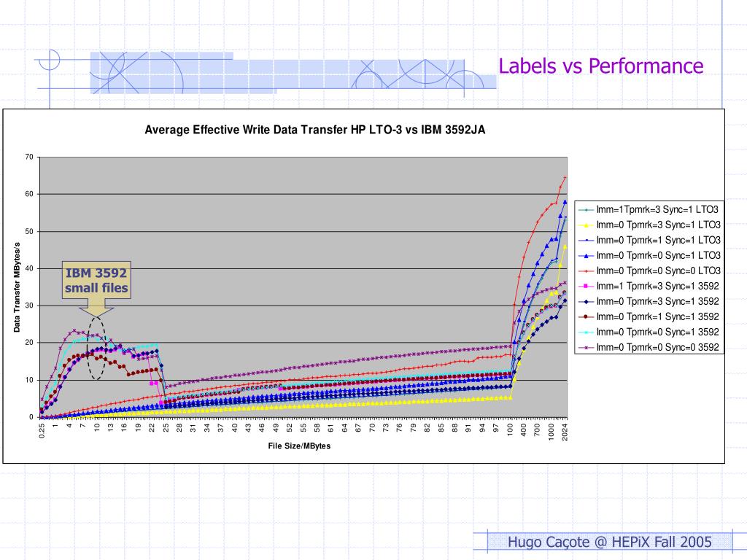747x560 pixels.
Task: Select the chart title 'Average Effective Write Data Transfer HP LTO-3 vs IBM 3592JA'
Action: [315, 130]
